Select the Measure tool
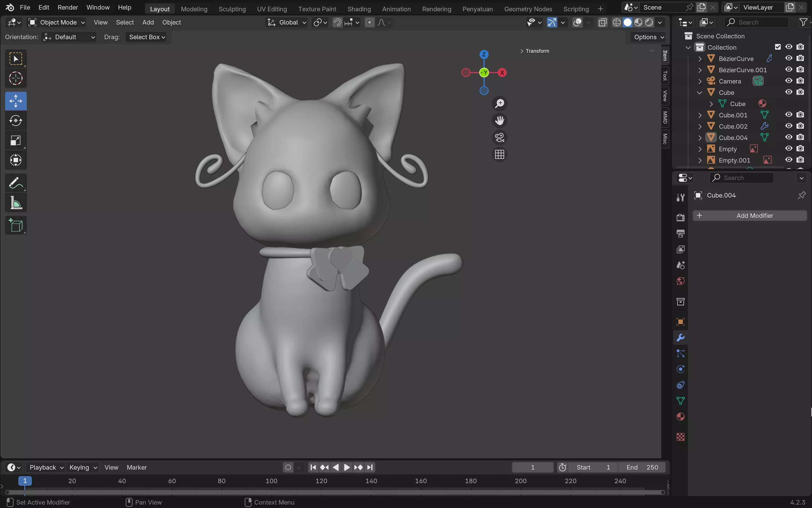812x508 pixels. tap(16, 203)
